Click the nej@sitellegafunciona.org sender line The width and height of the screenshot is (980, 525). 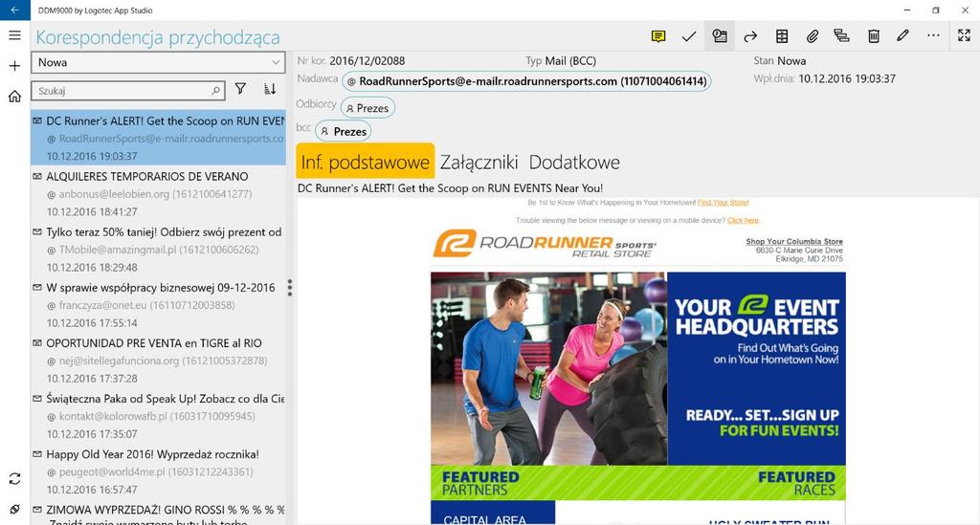point(157,361)
